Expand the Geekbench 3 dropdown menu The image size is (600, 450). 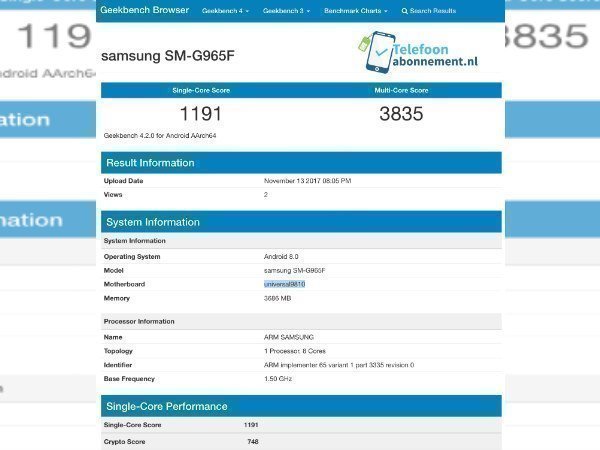click(286, 11)
